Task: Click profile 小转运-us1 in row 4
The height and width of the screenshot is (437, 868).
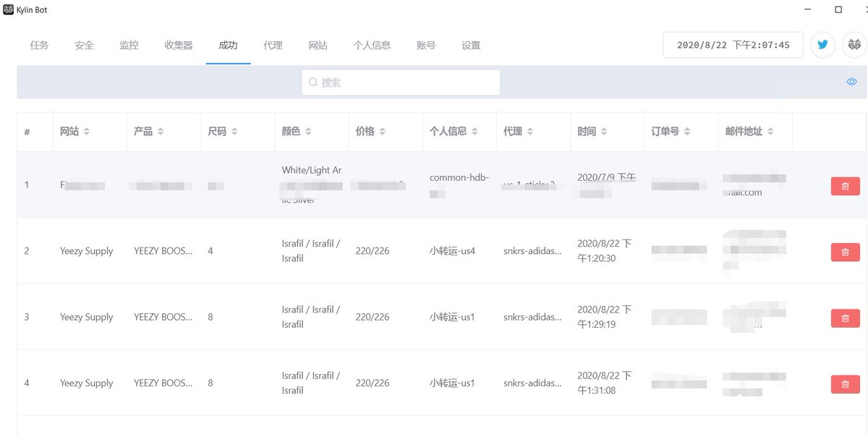Action: [x=452, y=383]
